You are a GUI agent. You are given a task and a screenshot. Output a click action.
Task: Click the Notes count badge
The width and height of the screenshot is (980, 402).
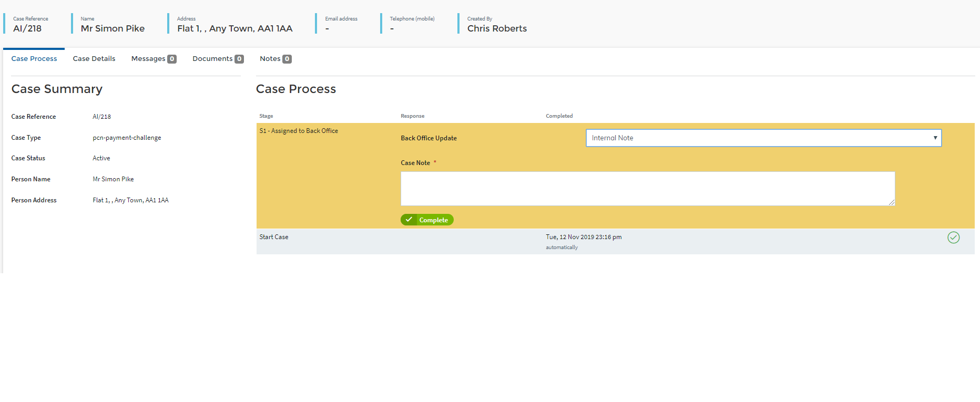(x=287, y=59)
